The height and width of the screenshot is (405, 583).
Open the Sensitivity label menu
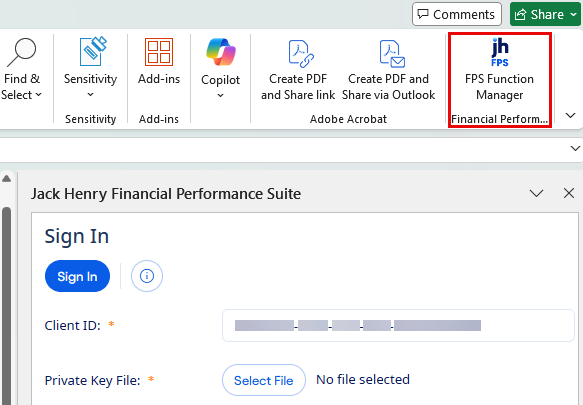pyautogui.click(x=90, y=69)
